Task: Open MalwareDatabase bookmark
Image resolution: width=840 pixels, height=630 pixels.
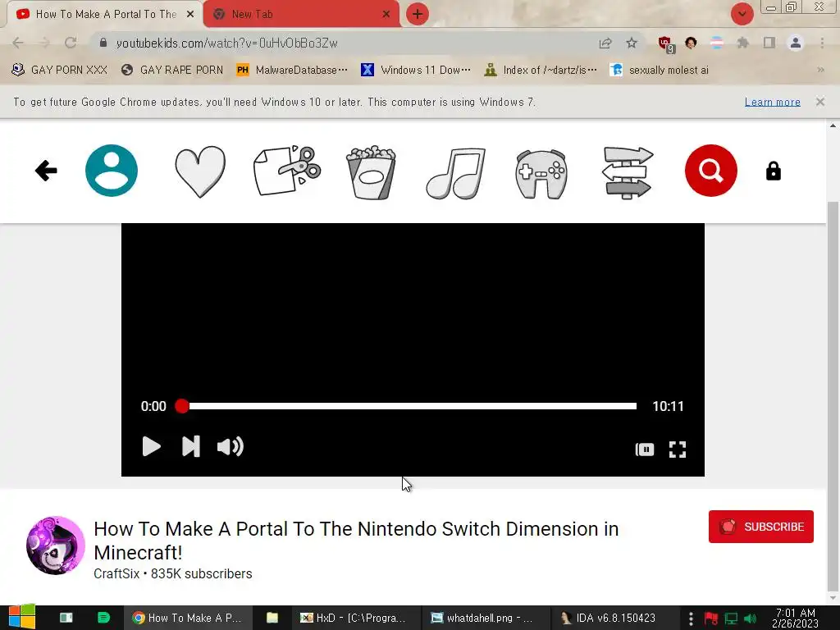Action: [x=292, y=71]
